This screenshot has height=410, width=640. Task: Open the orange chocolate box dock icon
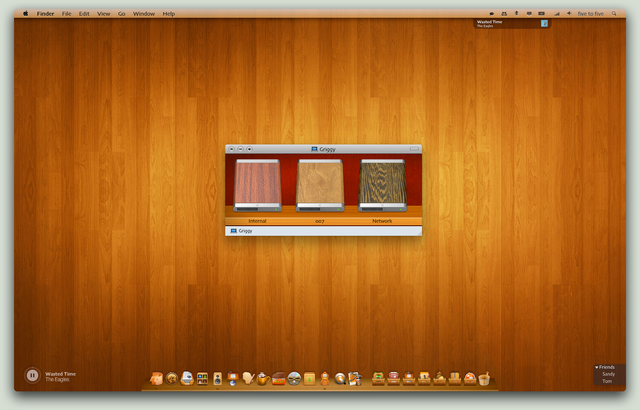279,379
